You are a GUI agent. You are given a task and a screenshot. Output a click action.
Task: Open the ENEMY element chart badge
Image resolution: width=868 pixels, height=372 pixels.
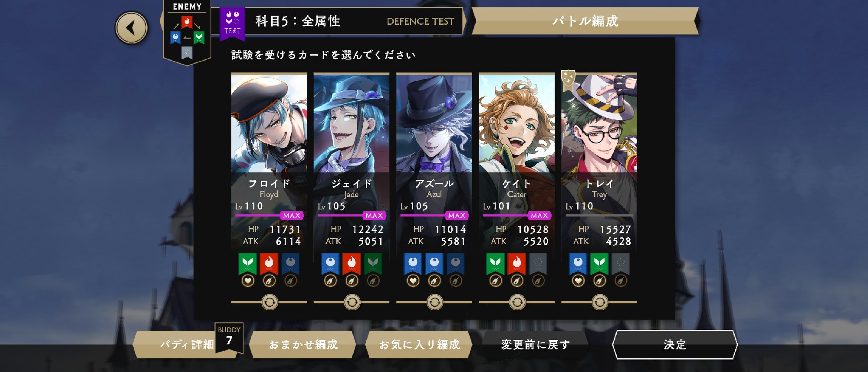[187, 33]
